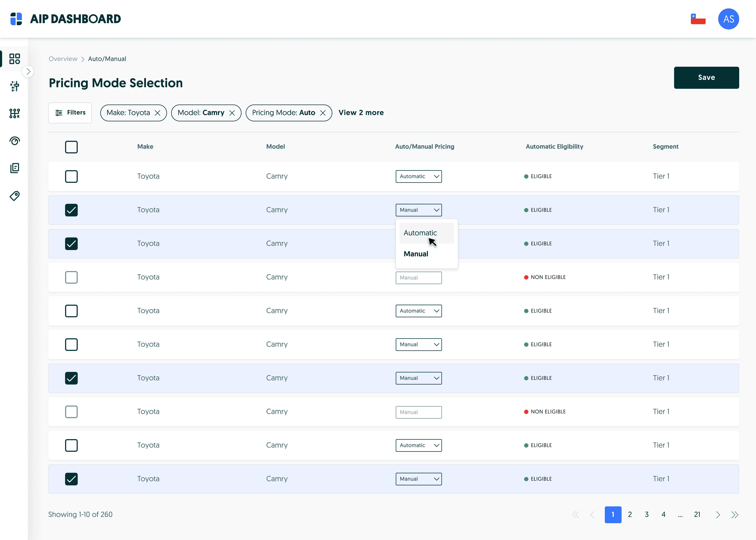Image resolution: width=756 pixels, height=540 pixels.
Task: Open the first row's Automatic pricing dropdown
Action: (x=418, y=176)
